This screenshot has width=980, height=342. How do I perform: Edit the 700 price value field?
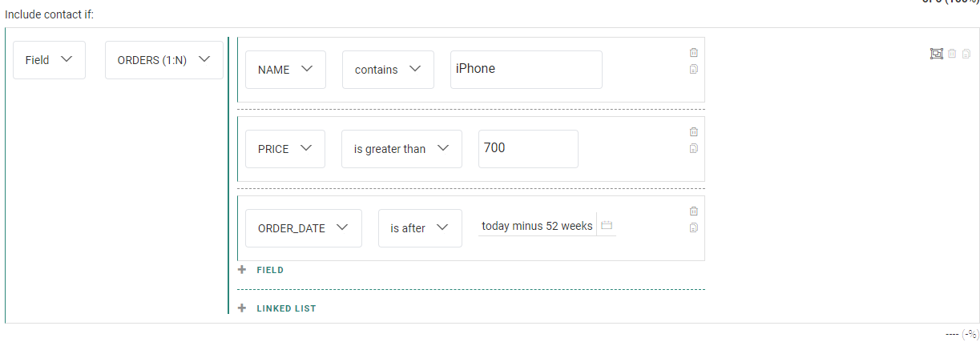tap(528, 149)
